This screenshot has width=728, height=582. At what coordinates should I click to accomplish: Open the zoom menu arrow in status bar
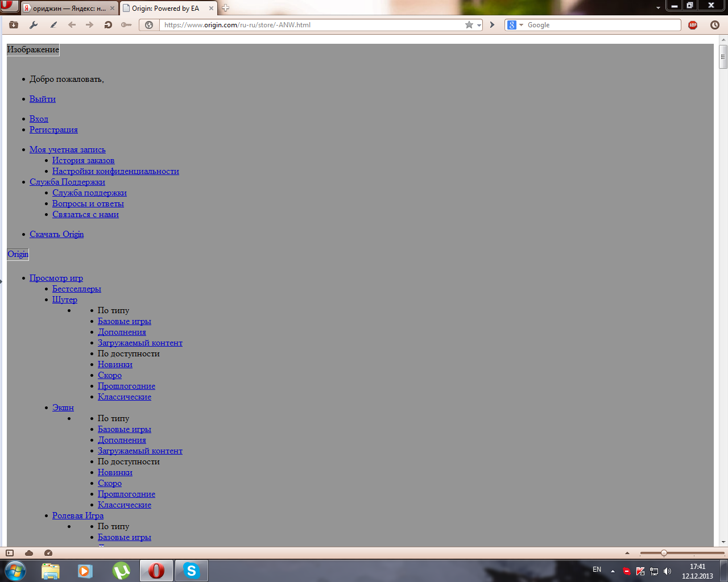pyautogui.click(x=627, y=553)
